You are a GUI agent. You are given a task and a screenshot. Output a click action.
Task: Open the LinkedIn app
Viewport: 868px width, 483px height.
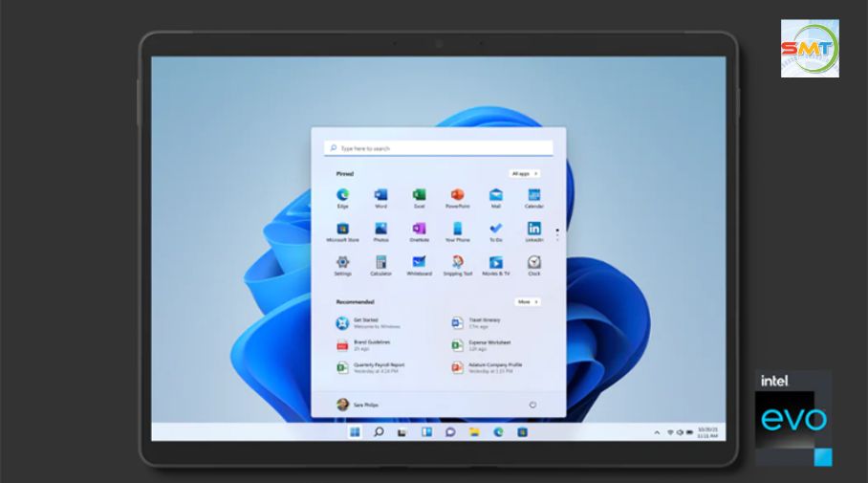[x=533, y=231]
